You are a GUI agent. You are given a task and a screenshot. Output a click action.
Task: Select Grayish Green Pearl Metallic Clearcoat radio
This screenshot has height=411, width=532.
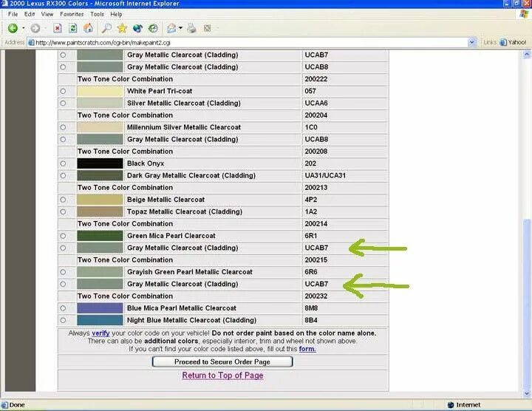click(63, 272)
